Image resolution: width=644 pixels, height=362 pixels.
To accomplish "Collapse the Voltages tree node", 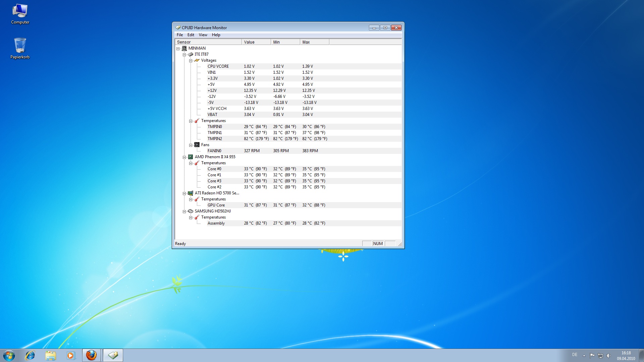I will click(x=191, y=61).
